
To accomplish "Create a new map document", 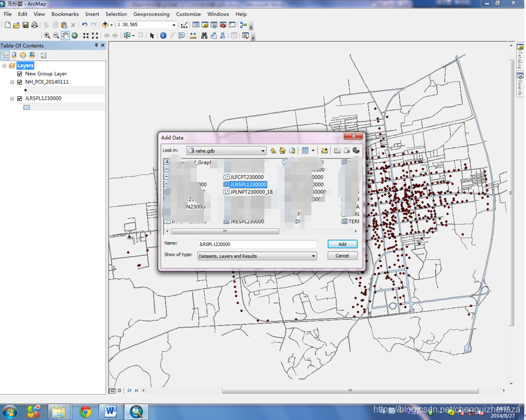I will point(7,25).
